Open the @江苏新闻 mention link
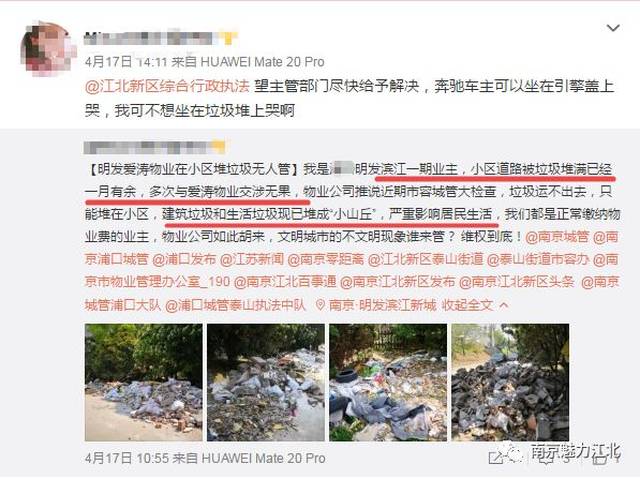The image size is (640, 479). tap(252, 259)
